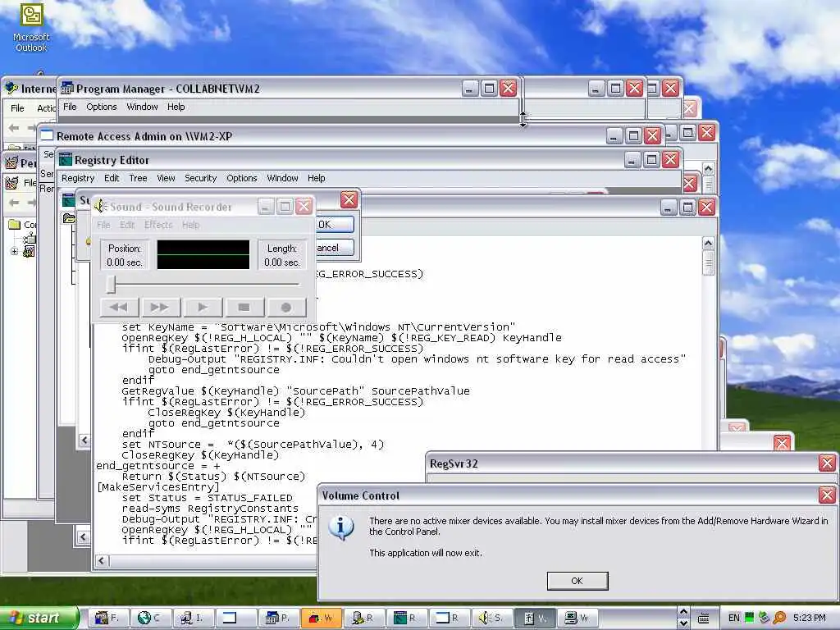
Task: Click the green network tray icon
Action: [749, 617]
